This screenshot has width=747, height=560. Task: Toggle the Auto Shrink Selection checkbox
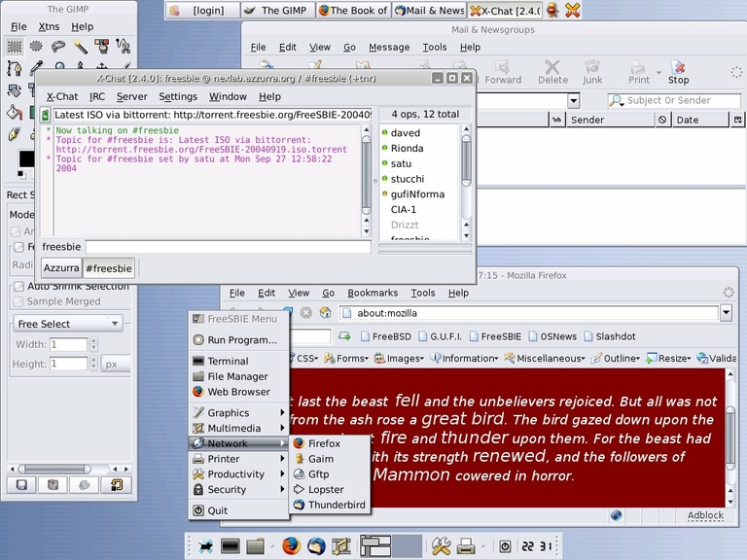18,286
